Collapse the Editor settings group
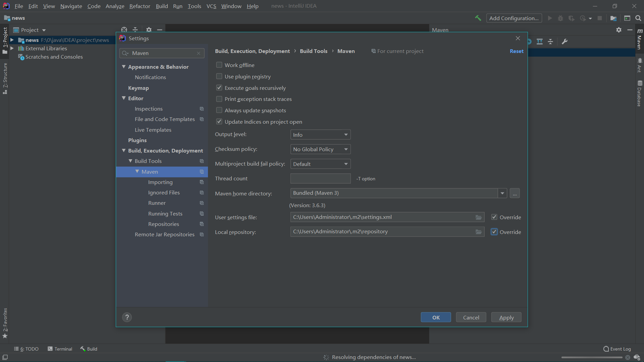Screen dimensions: 644x362 click(x=124, y=98)
